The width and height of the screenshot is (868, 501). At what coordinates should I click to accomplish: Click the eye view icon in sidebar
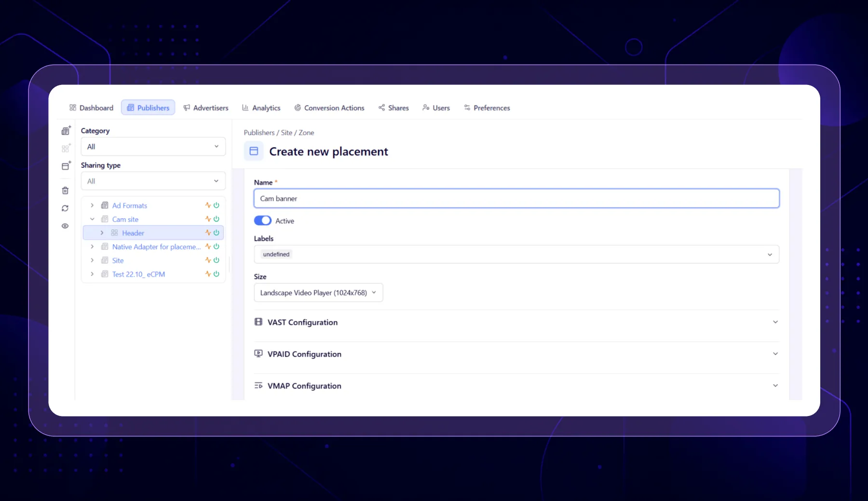point(65,226)
